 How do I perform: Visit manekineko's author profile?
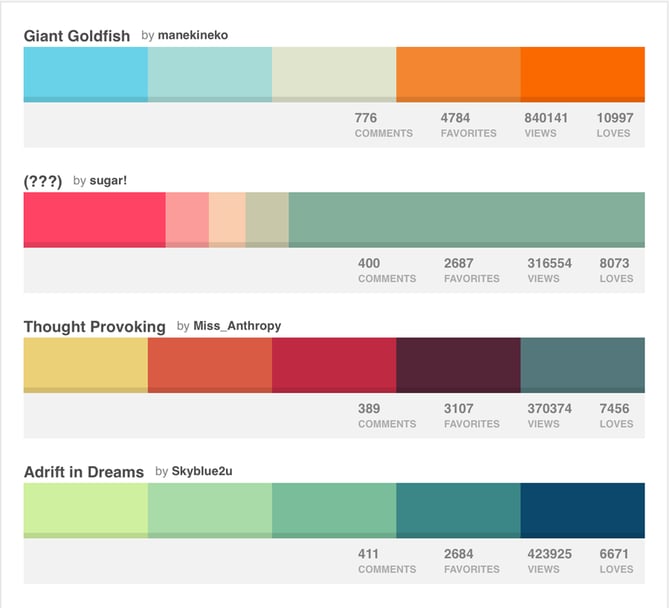[x=193, y=35]
